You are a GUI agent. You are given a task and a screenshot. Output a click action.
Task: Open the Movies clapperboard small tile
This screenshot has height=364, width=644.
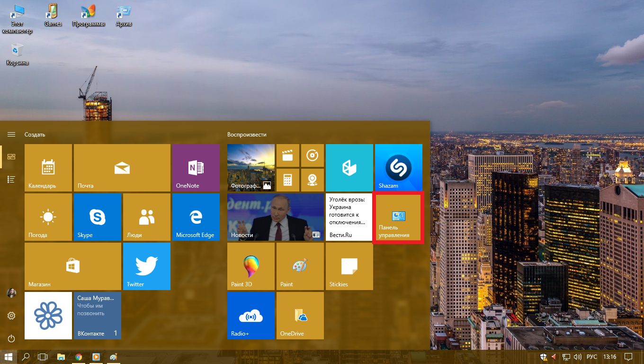click(288, 155)
